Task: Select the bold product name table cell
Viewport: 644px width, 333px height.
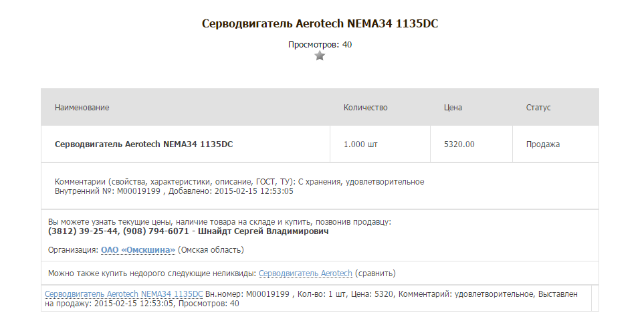Action: (143, 144)
